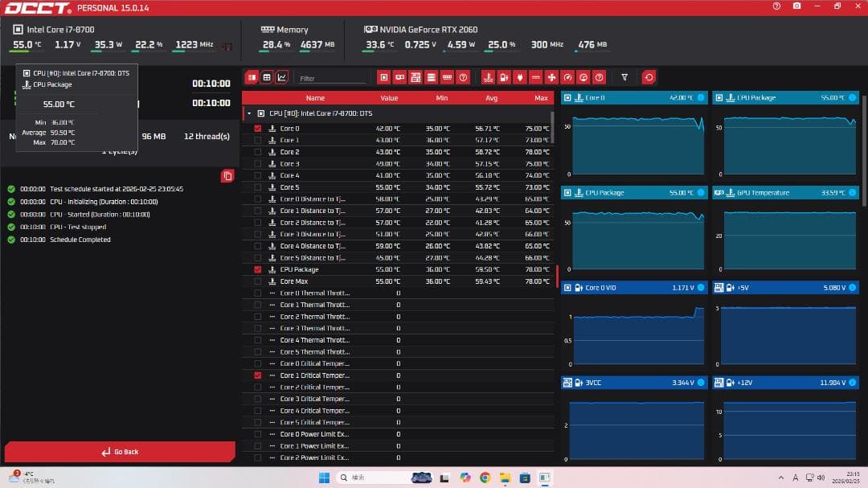
Task: Uncheck the Core 0 temperature checkbox
Action: pos(258,129)
